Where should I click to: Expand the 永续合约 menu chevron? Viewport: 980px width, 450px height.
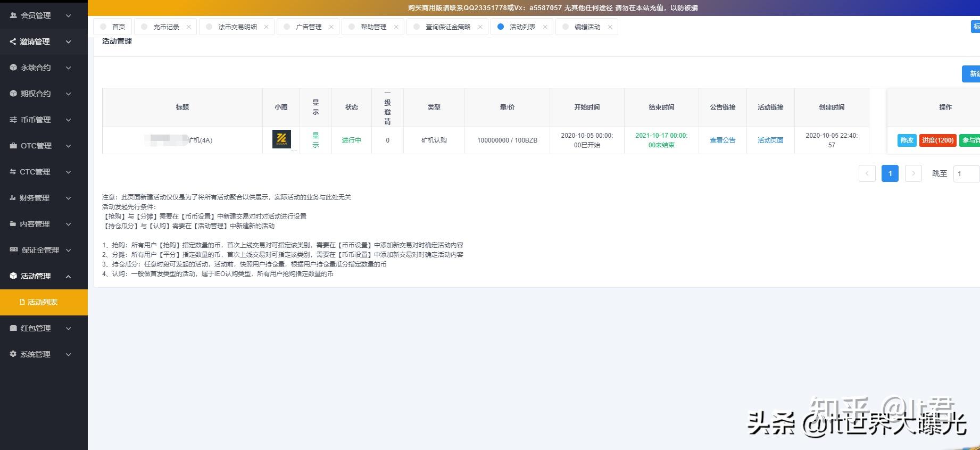pyautogui.click(x=68, y=68)
